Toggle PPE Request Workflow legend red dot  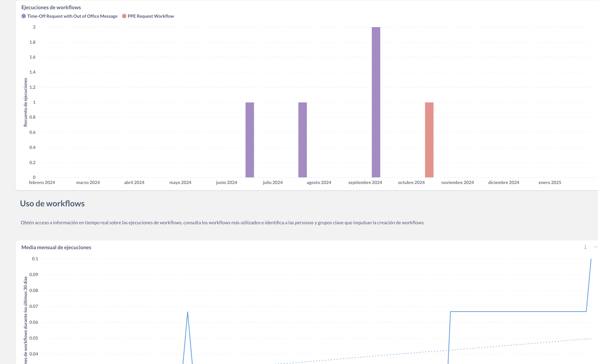pyautogui.click(x=124, y=16)
